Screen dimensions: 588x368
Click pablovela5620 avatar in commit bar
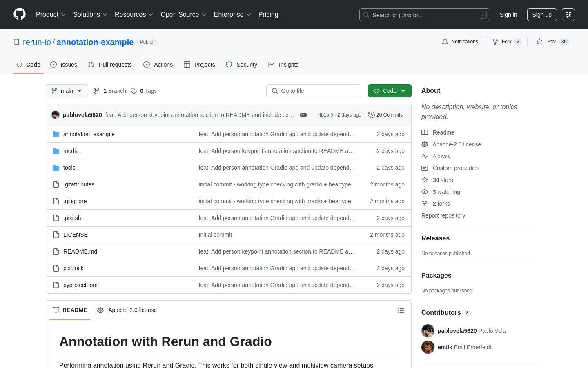coord(56,115)
